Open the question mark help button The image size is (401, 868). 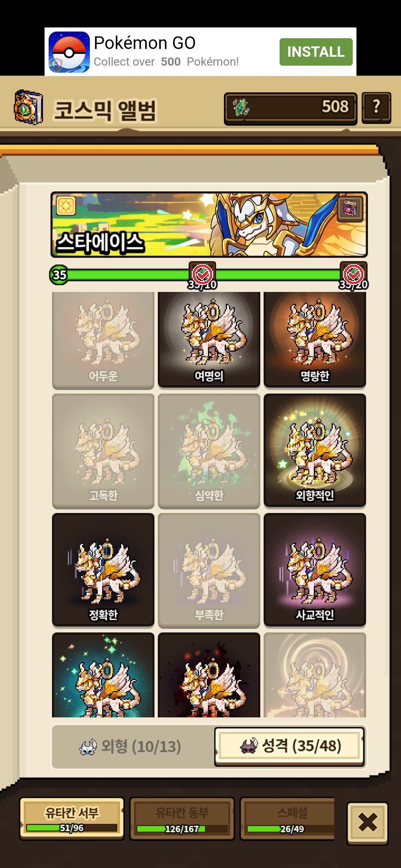point(376,108)
